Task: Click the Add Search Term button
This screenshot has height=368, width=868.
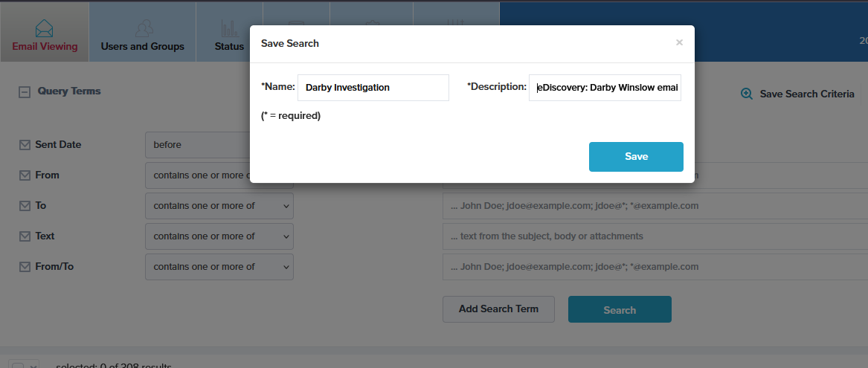Action: click(498, 309)
